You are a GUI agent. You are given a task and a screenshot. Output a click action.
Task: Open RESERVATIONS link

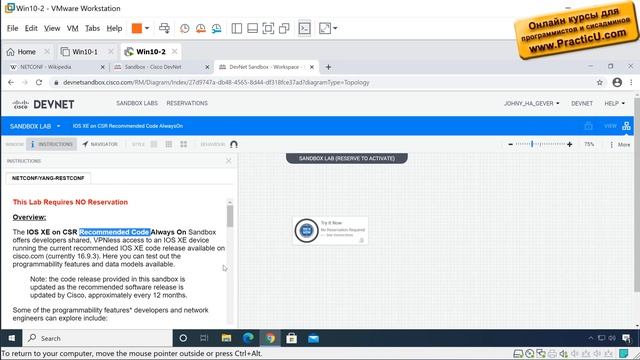(x=187, y=103)
